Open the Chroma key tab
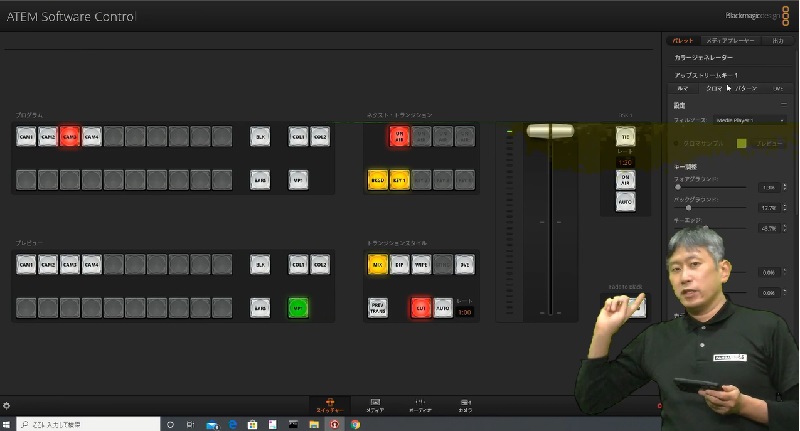 [714, 89]
